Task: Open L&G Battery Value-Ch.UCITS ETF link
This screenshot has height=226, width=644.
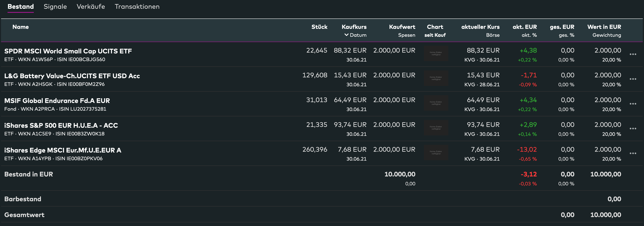Action: [x=72, y=76]
